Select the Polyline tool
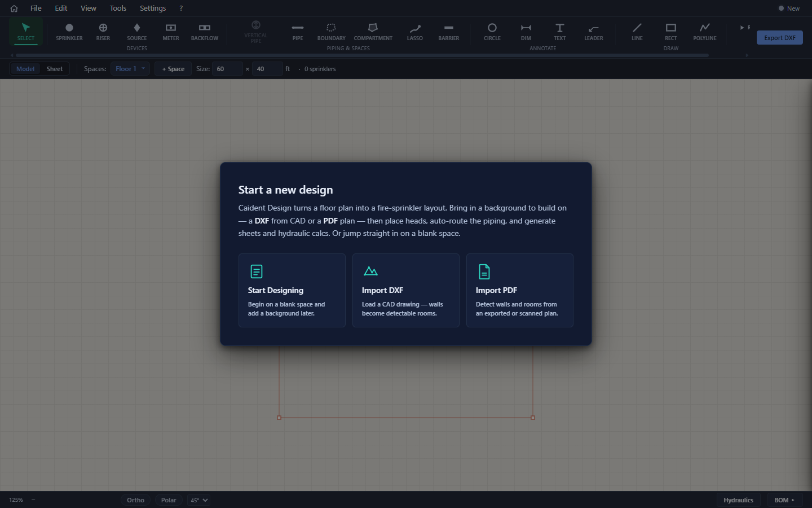The width and height of the screenshot is (812, 508). pyautogui.click(x=705, y=32)
